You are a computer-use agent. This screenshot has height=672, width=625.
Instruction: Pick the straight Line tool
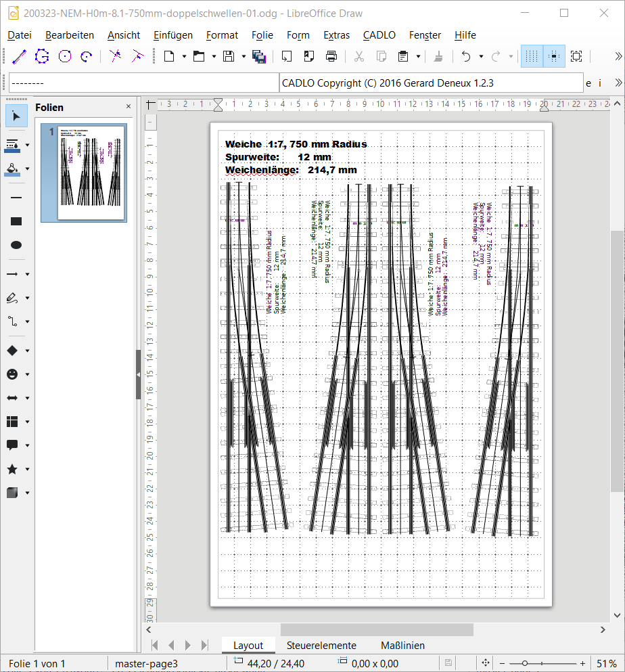pos(16,198)
